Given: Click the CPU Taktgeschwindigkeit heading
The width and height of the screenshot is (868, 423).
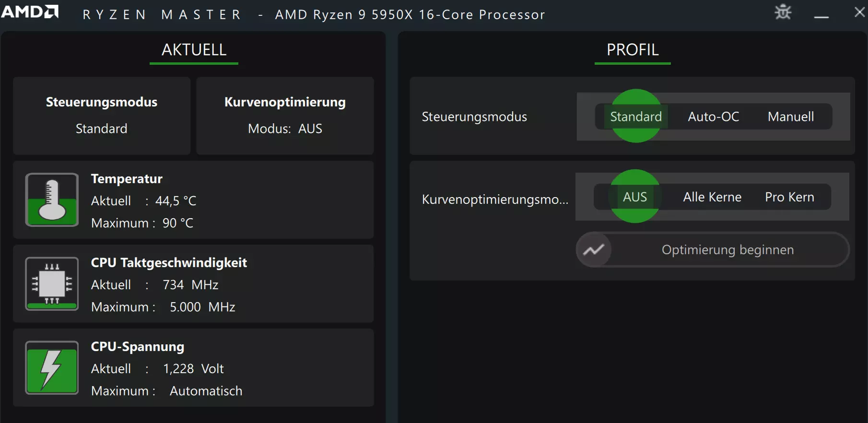Looking at the screenshot, I should 169,263.
